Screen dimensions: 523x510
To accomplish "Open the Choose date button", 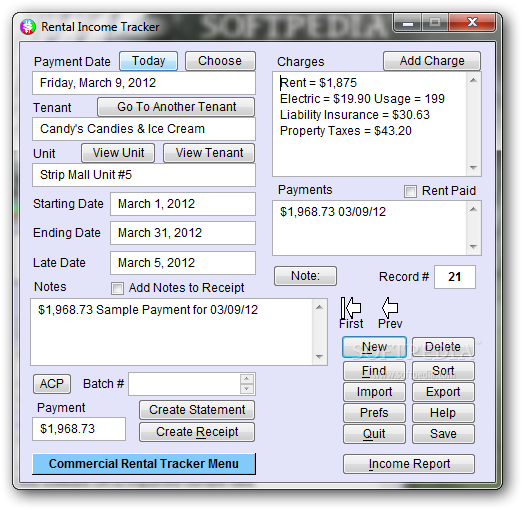I will [220, 61].
